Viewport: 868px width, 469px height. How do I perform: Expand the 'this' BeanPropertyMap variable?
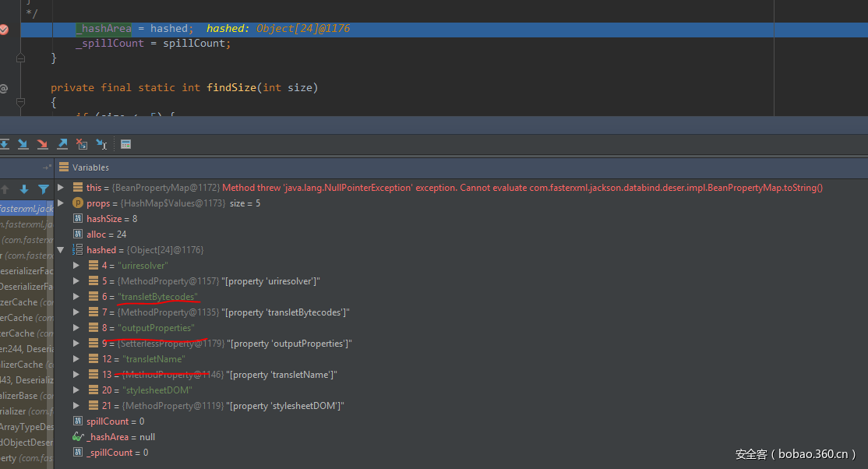click(x=62, y=188)
